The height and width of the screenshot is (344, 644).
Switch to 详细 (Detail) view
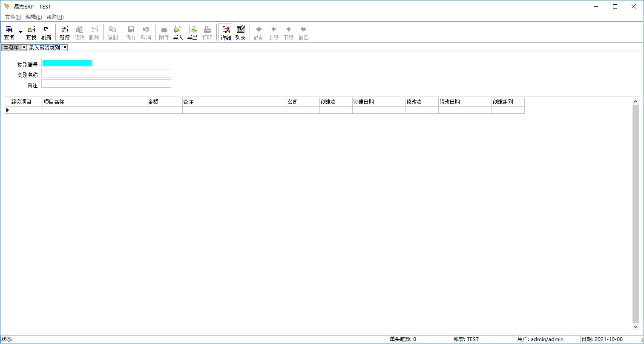click(x=226, y=32)
